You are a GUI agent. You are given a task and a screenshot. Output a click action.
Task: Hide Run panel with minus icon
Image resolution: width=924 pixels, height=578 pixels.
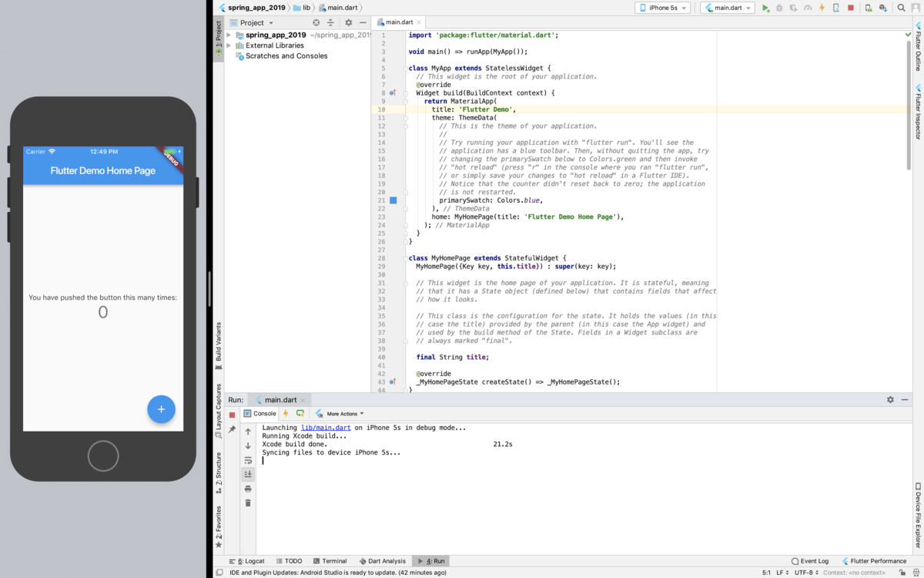[x=906, y=400]
